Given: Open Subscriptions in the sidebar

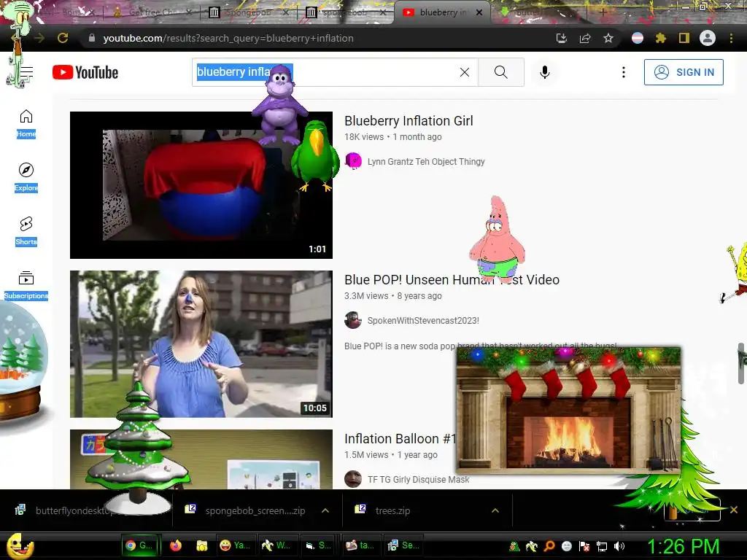Looking at the screenshot, I should pyautogui.click(x=26, y=285).
